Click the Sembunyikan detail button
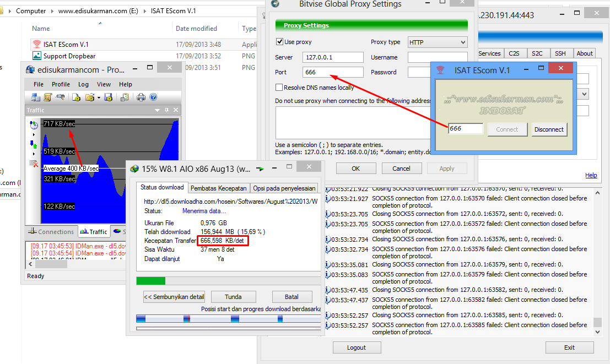The height and width of the screenshot is (364, 610). 174,297
